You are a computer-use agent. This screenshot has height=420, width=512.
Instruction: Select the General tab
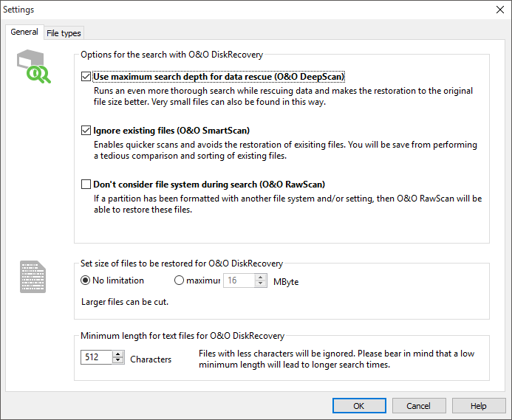click(24, 32)
